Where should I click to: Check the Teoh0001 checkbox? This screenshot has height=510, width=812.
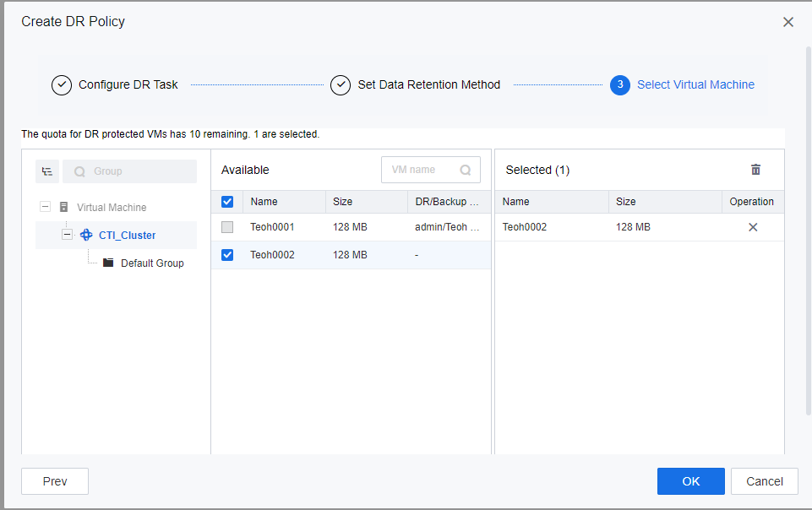pos(227,227)
